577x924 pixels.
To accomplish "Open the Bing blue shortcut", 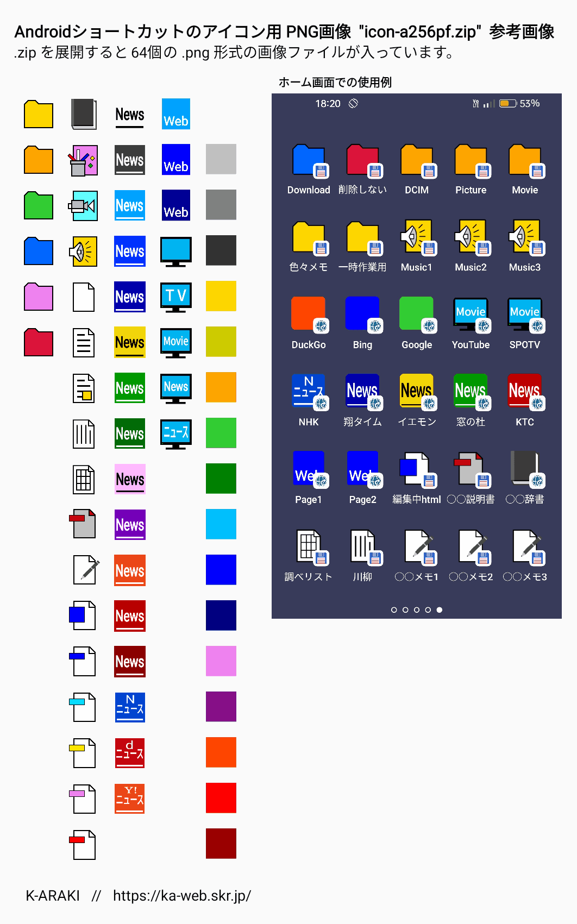I will [x=362, y=315].
